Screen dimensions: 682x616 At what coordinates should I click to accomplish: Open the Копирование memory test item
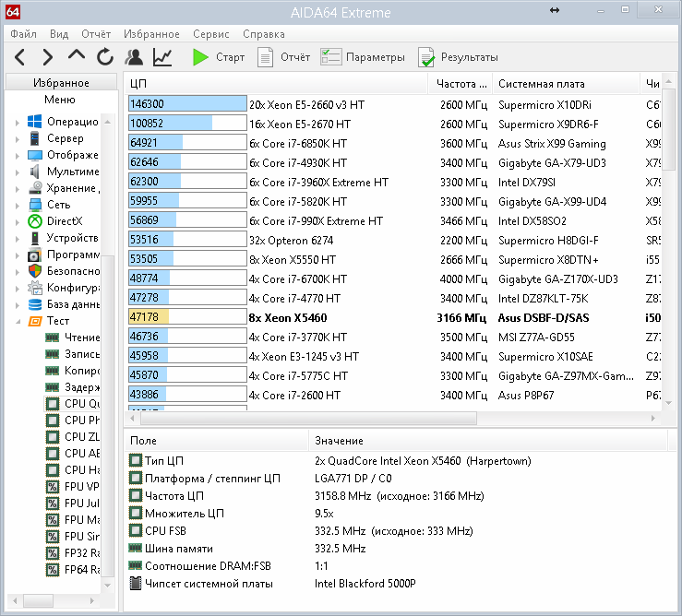tap(73, 371)
